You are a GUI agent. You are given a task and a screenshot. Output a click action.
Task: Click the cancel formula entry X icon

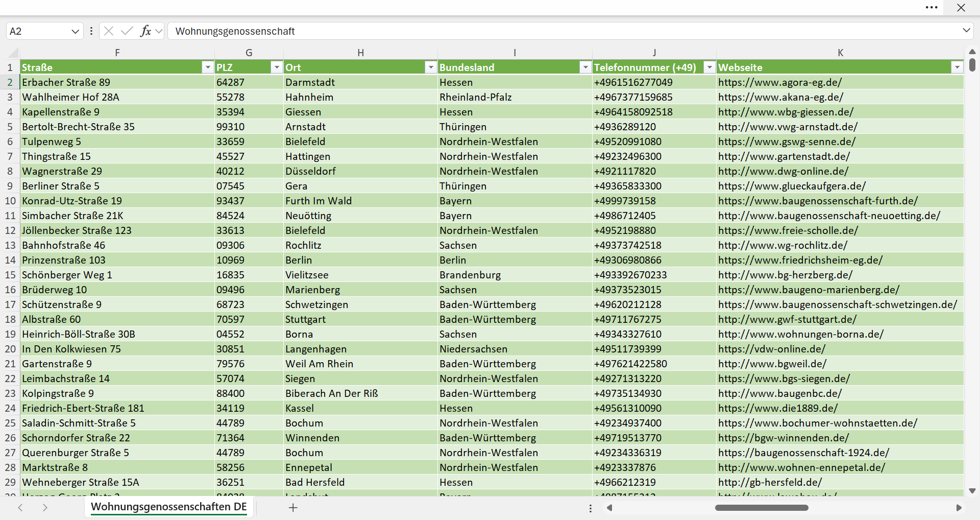click(x=108, y=31)
